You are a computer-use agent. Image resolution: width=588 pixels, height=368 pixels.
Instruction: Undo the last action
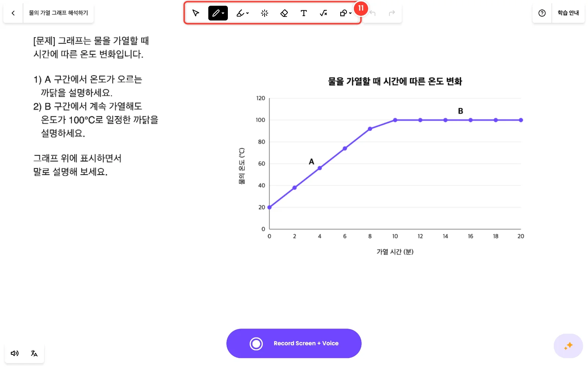point(373,13)
